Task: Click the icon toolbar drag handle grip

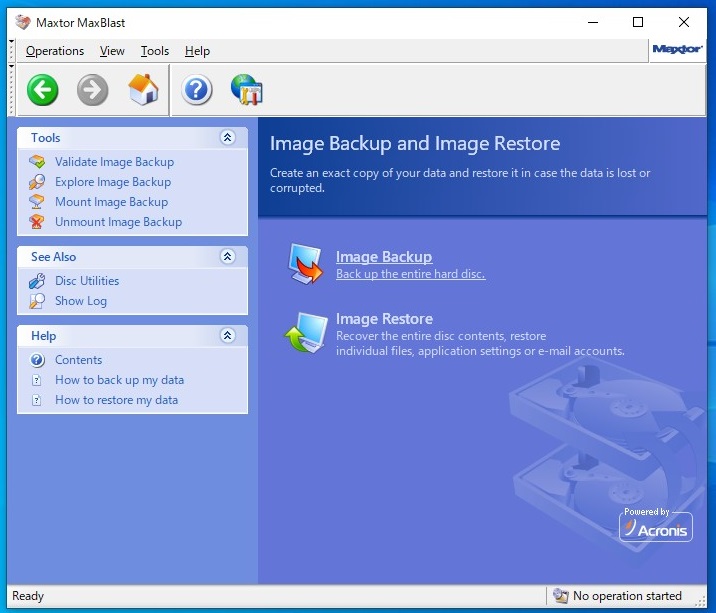Action: [11, 90]
